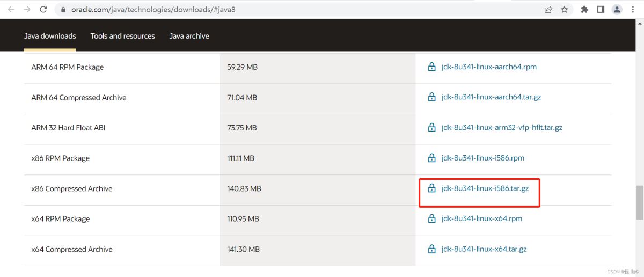Open the Extensions puzzle icon
Viewport: 644px width, 277px height.
[585, 10]
